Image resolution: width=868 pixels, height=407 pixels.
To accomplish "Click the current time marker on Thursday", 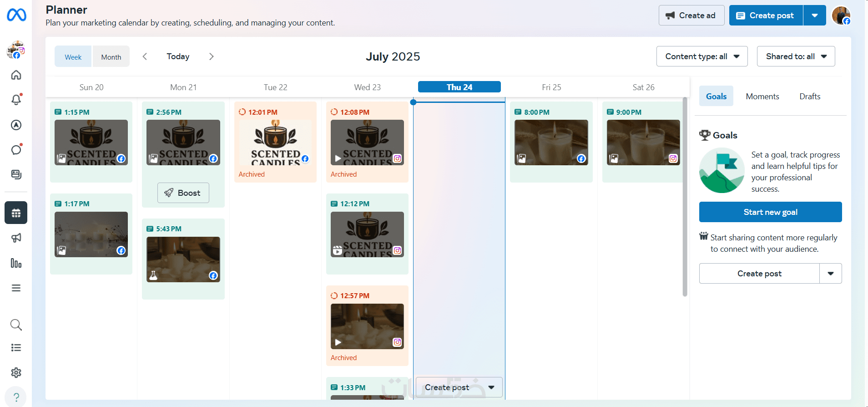I will click(413, 102).
